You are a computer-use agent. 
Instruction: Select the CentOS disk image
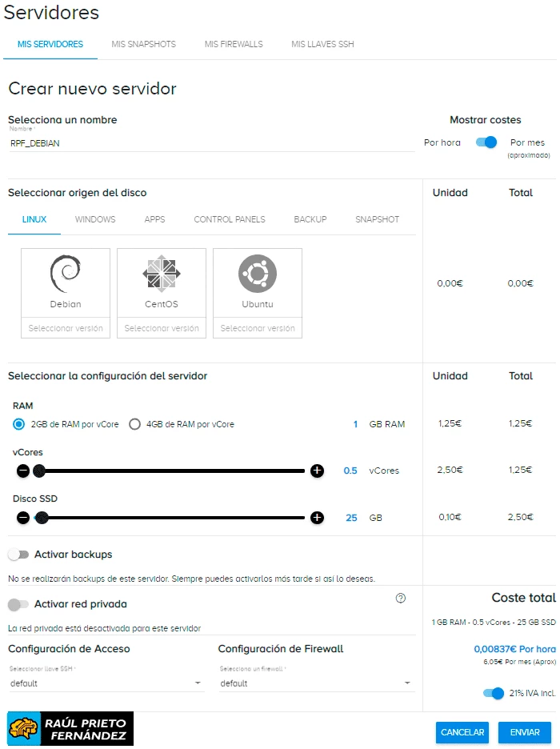click(x=161, y=276)
